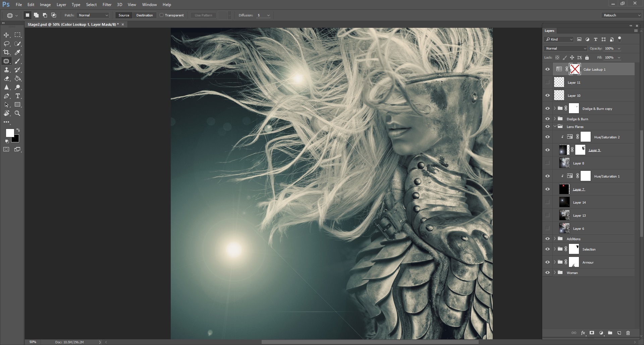Click the Destination button in options bar
The height and width of the screenshot is (345, 644).
[x=145, y=15]
